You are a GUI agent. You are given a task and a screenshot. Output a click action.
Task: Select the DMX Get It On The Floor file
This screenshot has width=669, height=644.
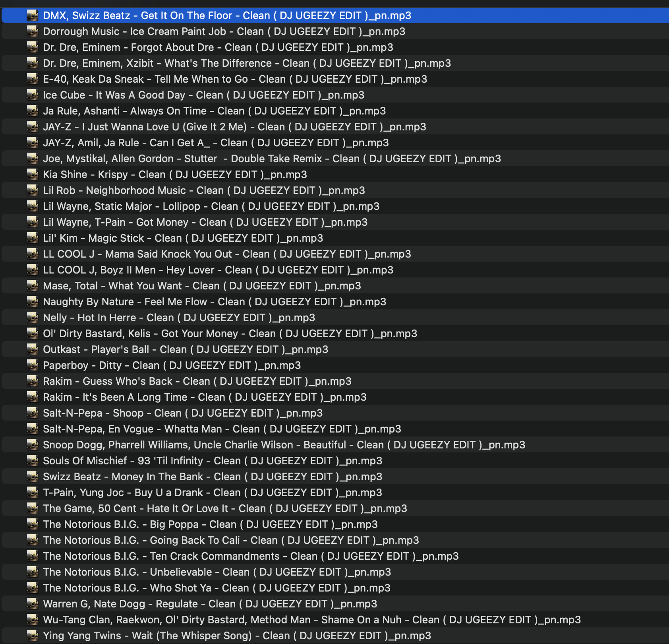coord(227,16)
